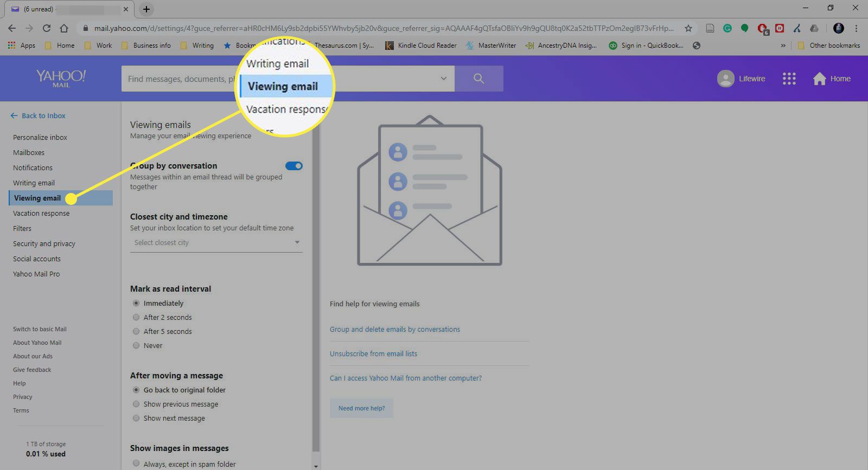
Task: Select Show previous message option
Action: (x=136, y=404)
